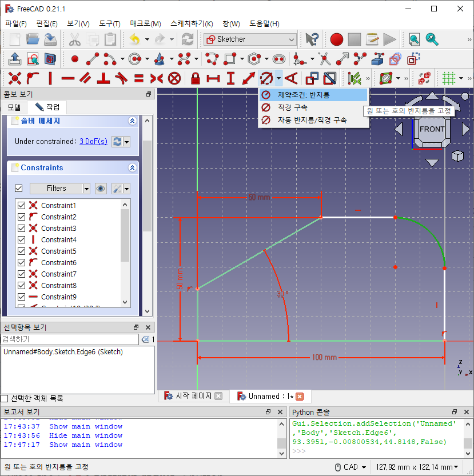Toggle the Constraint2 checkbox
The image size is (474, 476).
tap(21, 217)
